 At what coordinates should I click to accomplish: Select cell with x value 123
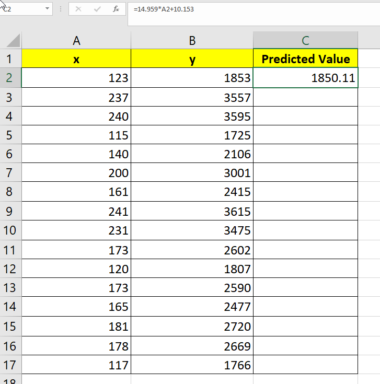tap(76, 78)
